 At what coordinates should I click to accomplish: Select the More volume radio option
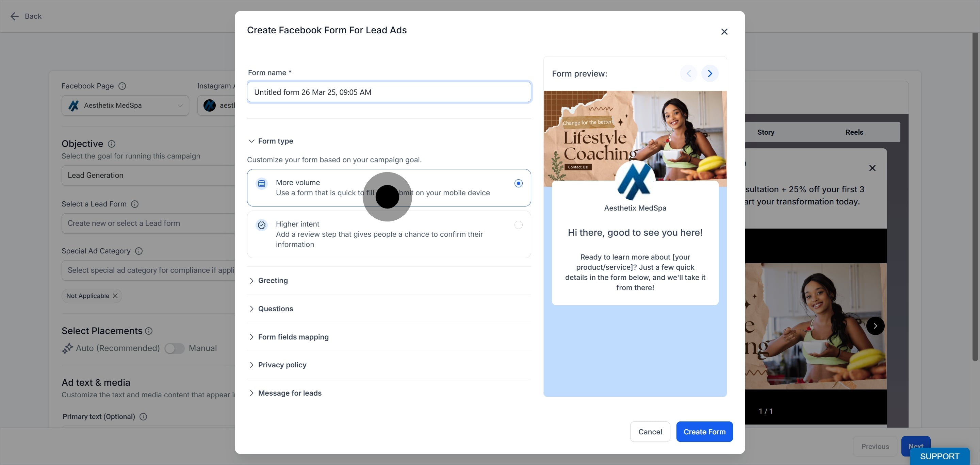[x=519, y=183]
